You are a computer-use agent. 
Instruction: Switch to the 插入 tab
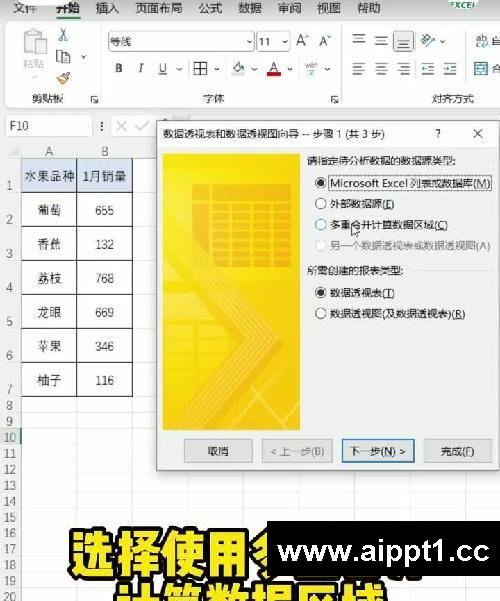click(107, 8)
